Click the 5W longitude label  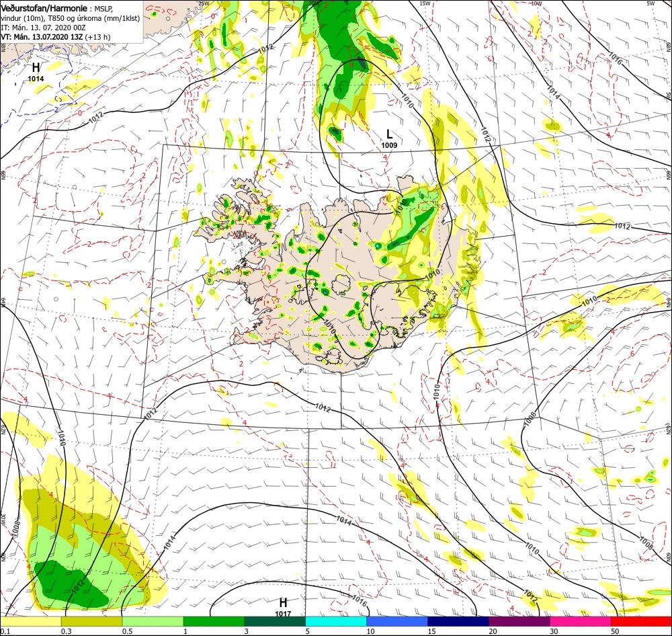point(650,3)
